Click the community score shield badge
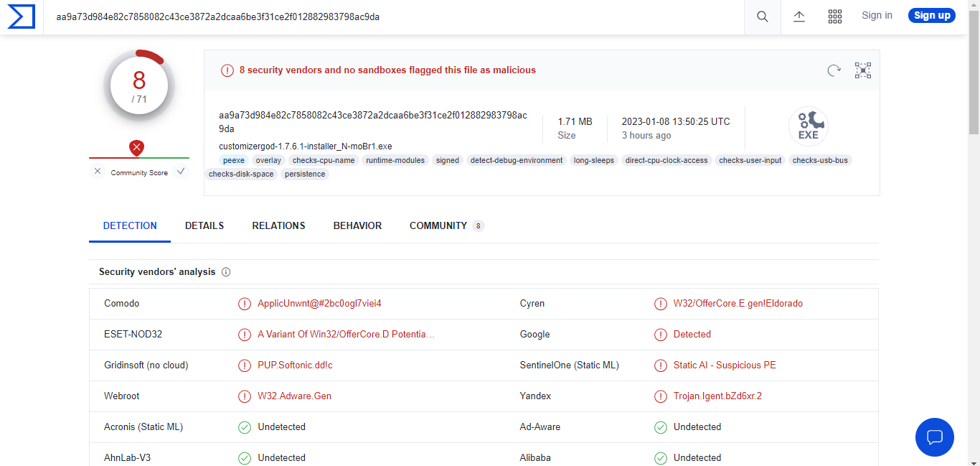Viewport: 980px width, 466px height. click(136, 149)
